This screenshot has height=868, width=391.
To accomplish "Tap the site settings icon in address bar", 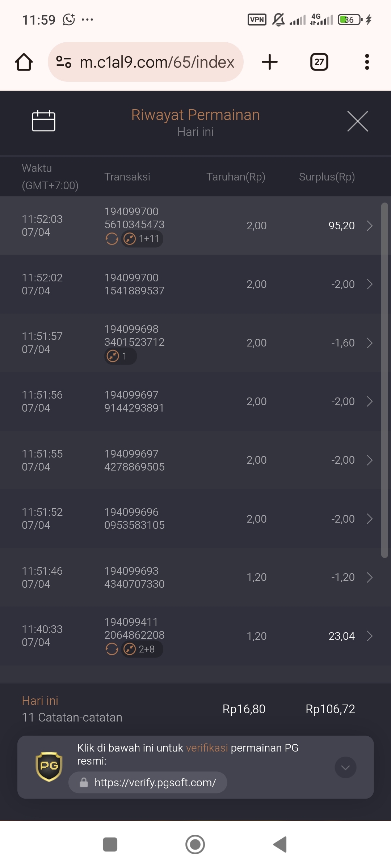I will point(64,62).
